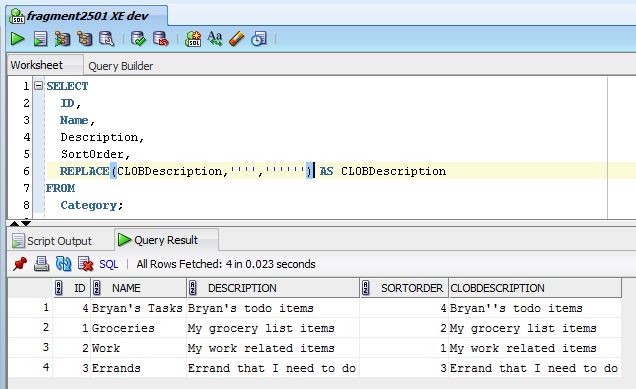Image resolution: width=636 pixels, height=389 pixels.
Task: Open the SQL Tuning Advisor icon
Action: (x=107, y=39)
